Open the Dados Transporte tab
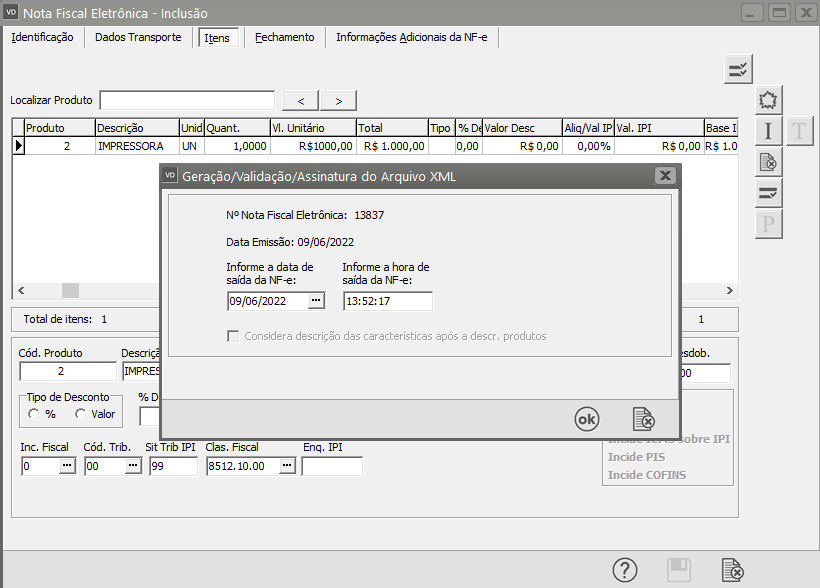This screenshot has width=820, height=588. tap(138, 38)
